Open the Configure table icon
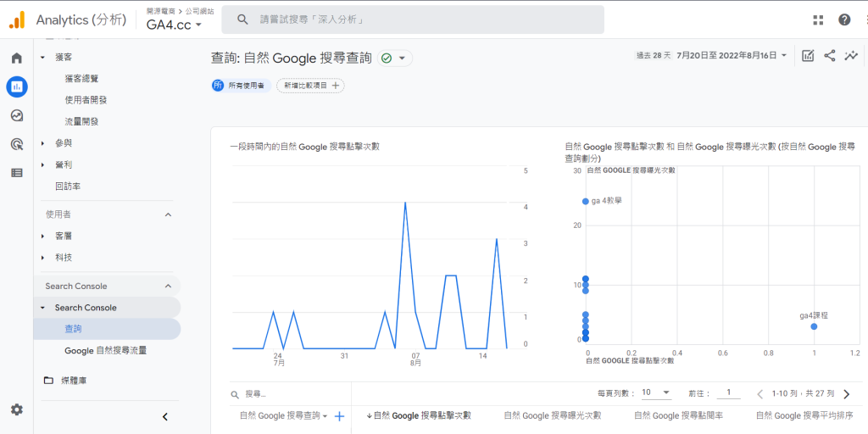This screenshot has width=868, height=434. tap(17, 173)
